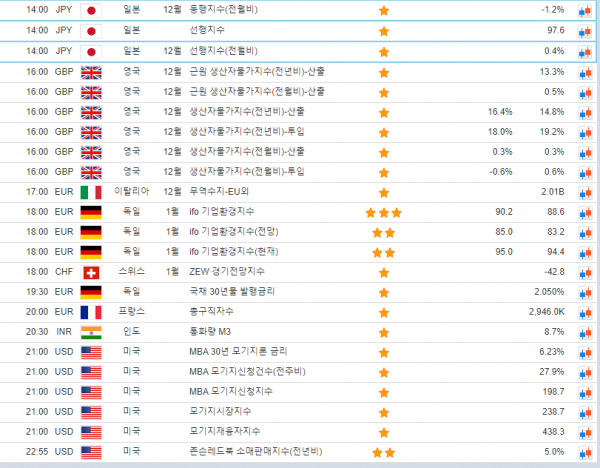Select the 모기지시장지수 event name
The width and height of the screenshot is (600, 468).
tap(218, 412)
